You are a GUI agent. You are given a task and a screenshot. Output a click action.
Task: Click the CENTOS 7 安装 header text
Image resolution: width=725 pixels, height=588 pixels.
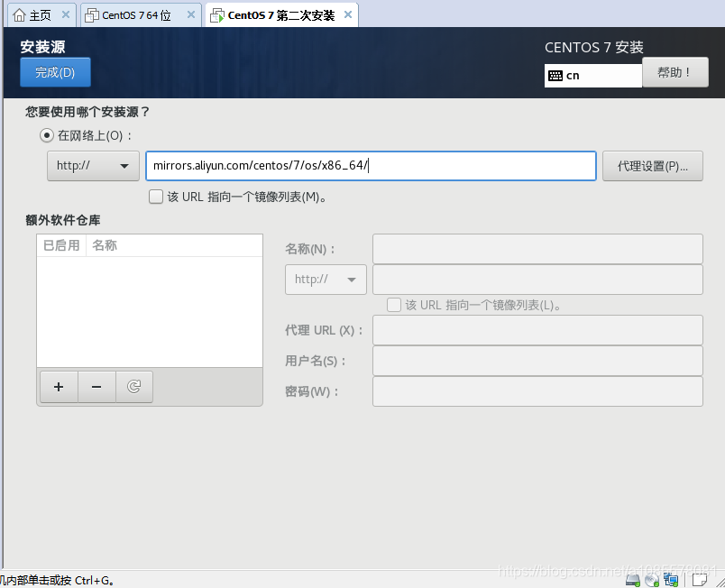click(x=593, y=47)
